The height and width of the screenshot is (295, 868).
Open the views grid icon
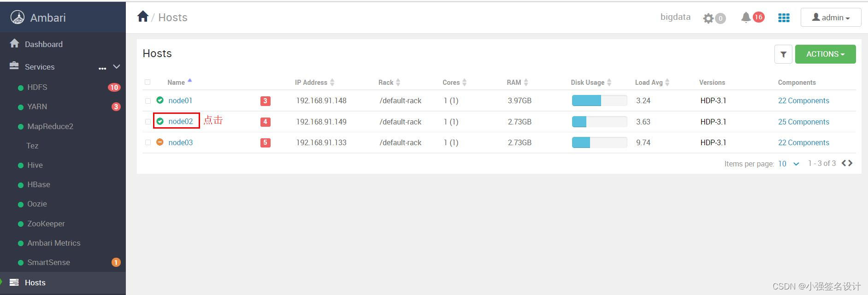784,18
